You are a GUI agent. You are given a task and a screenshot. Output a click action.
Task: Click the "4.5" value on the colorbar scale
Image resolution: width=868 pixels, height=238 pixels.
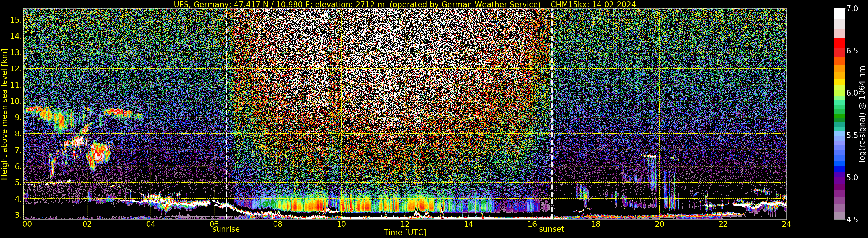pyautogui.click(x=852, y=220)
